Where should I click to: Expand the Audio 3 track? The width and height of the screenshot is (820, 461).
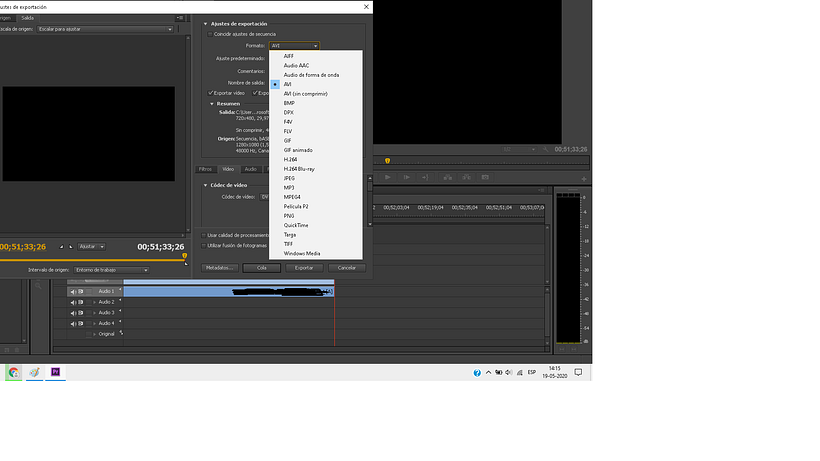(x=95, y=313)
